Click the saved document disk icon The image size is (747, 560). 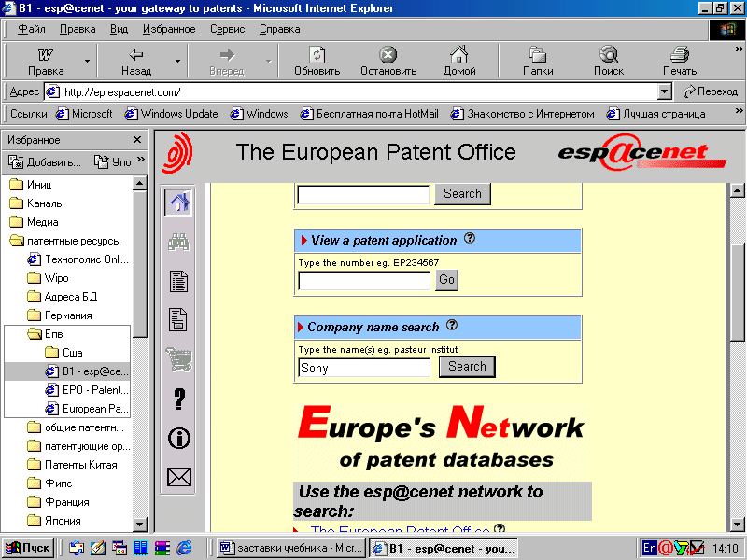(178, 319)
